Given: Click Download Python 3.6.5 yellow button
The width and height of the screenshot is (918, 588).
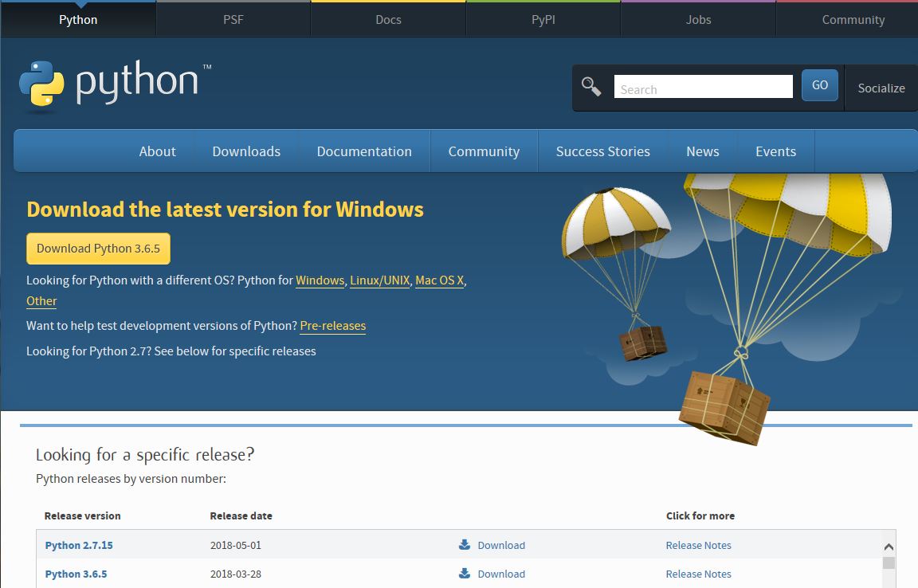Looking at the screenshot, I should 98,249.
